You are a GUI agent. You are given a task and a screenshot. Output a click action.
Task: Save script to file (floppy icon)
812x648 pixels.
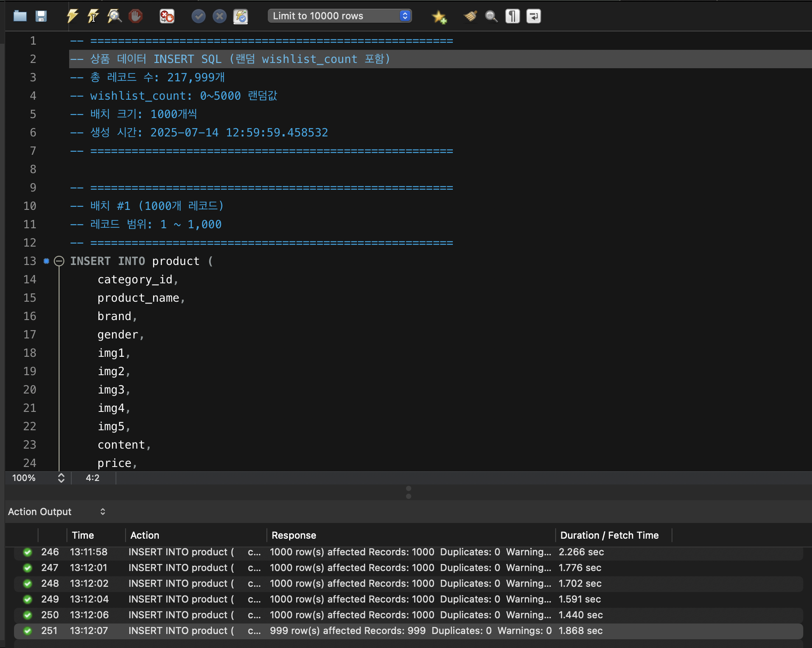tap(41, 17)
